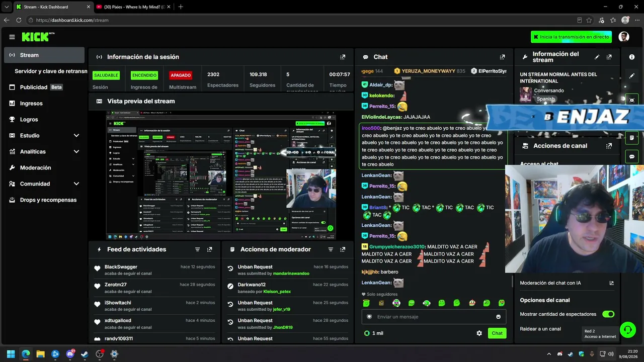Show hidden system tray icons

[x=549, y=354]
